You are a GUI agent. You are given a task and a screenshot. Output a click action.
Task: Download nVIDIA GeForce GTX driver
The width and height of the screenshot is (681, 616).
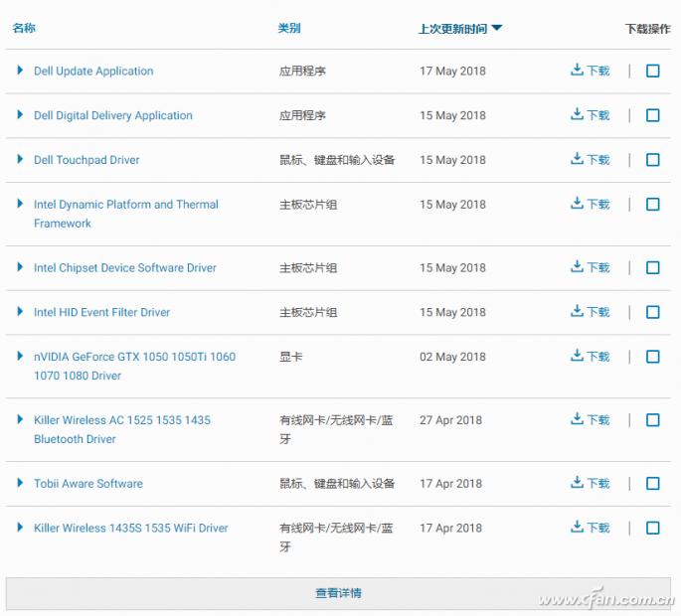pyautogui.click(x=590, y=356)
